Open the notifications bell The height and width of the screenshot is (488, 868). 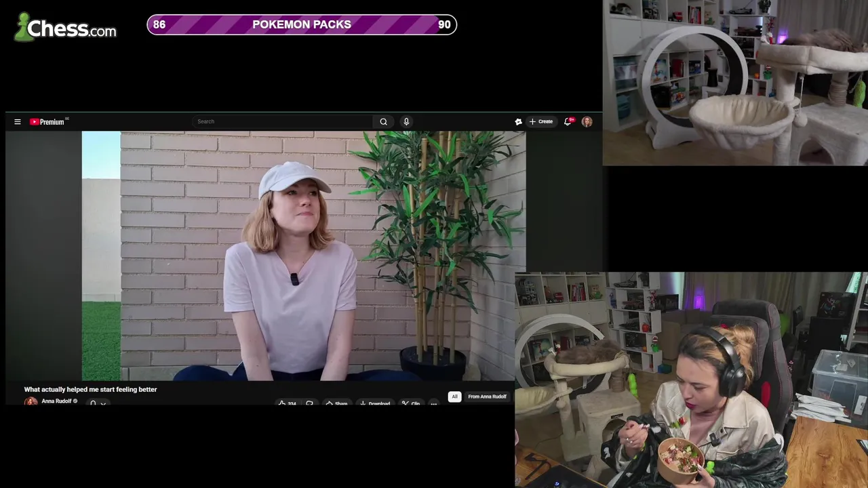(x=568, y=121)
